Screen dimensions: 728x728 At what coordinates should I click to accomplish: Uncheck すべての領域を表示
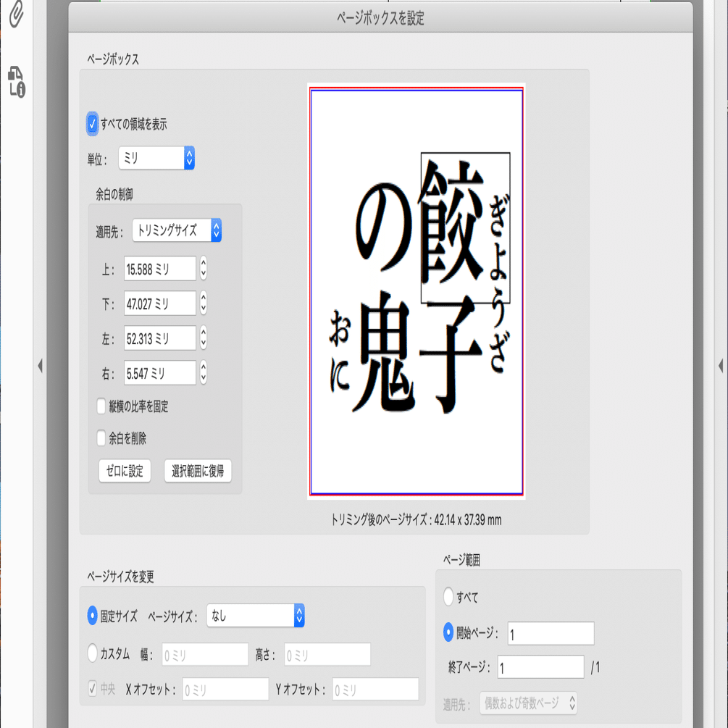coord(92,125)
